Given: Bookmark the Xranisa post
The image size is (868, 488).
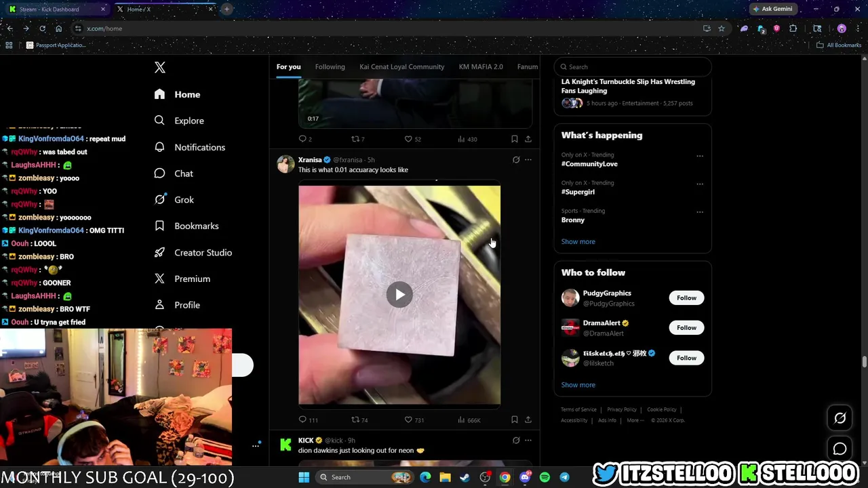Looking at the screenshot, I should pos(514,420).
